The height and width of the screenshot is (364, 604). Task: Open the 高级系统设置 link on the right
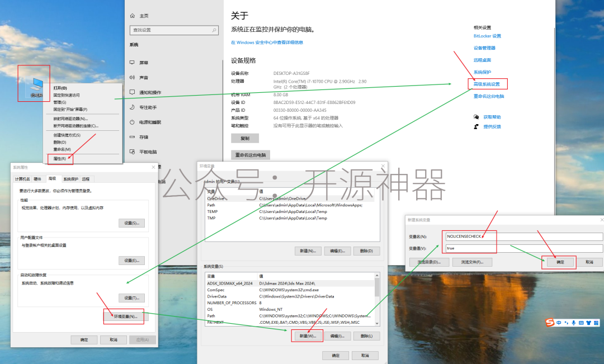click(487, 83)
